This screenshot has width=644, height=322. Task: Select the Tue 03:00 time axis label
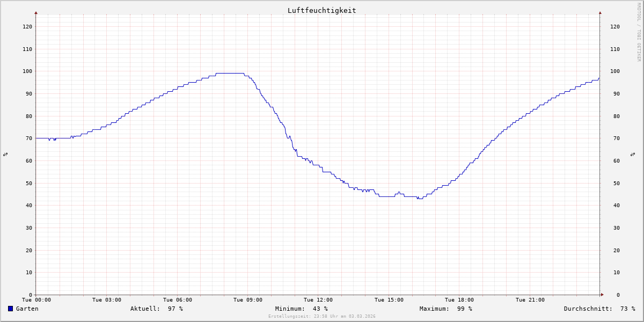click(x=107, y=300)
